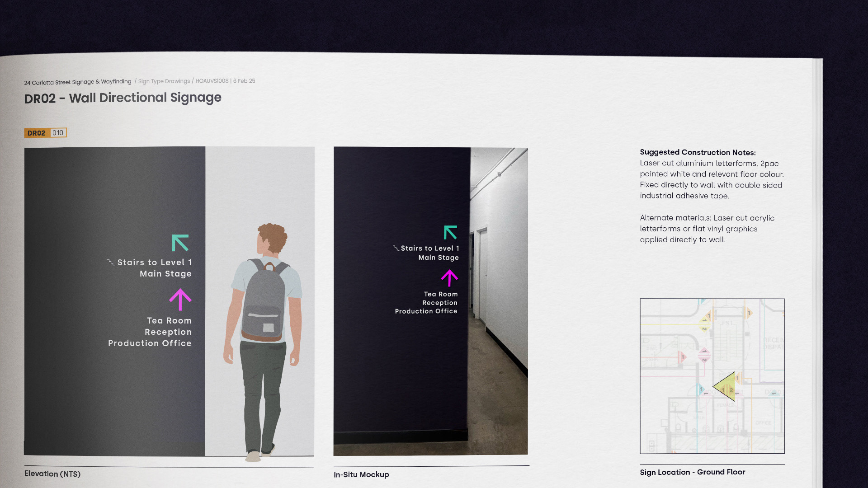Click Suggested Construction Notes heading
Image resolution: width=868 pixels, height=488 pixels.
[x=698, y=152]
